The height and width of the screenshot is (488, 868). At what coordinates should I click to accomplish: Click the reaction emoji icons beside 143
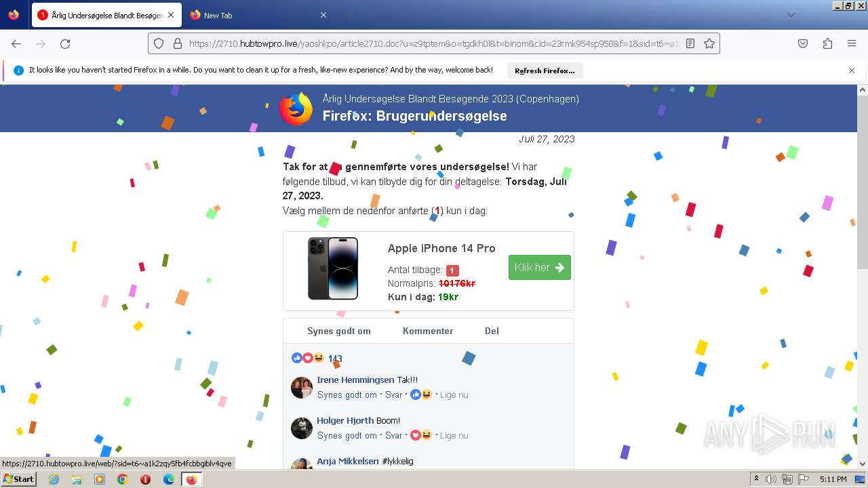(308, 358)
